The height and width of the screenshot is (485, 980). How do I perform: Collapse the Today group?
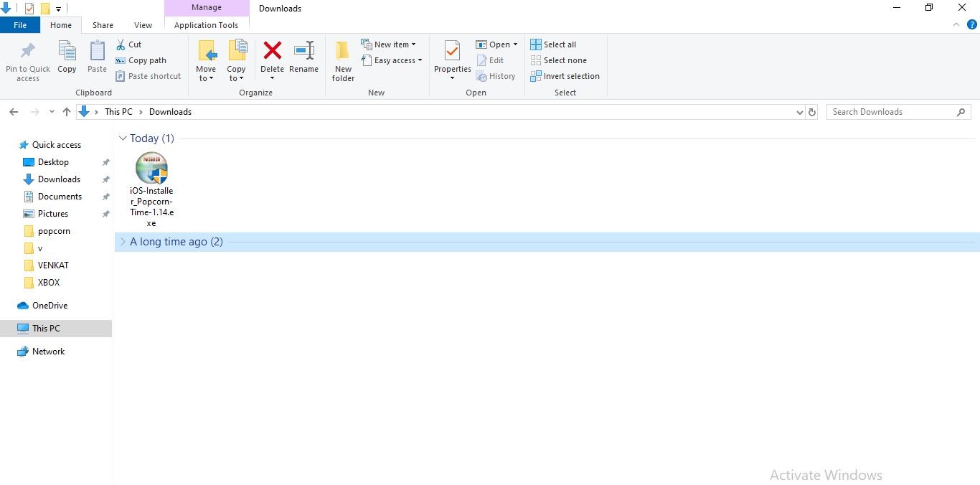click(x=123, y=138)
